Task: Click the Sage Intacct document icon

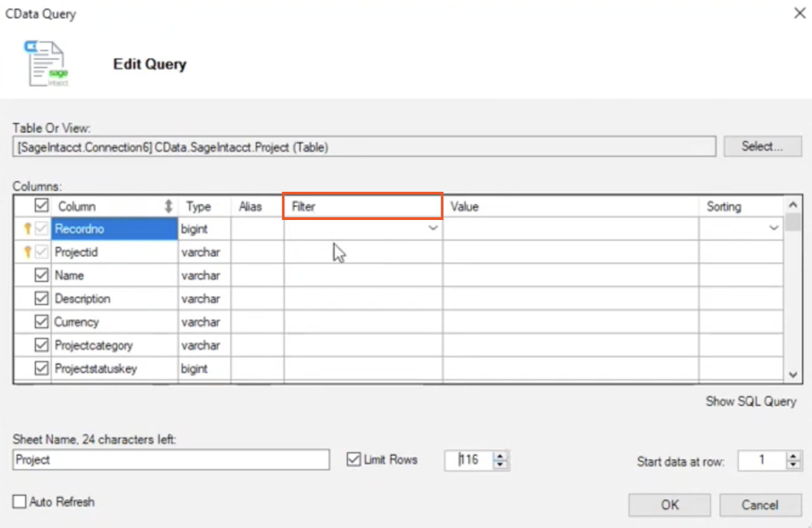Action: pos(47,64)
